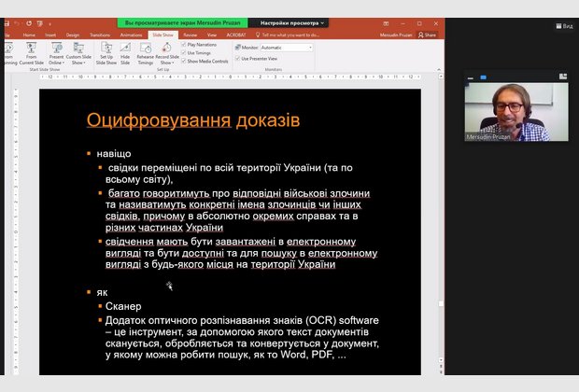The height and width of the screenshot is (392, 579).
Task: Toggle Use Timings checkbox
Action: 184,52
